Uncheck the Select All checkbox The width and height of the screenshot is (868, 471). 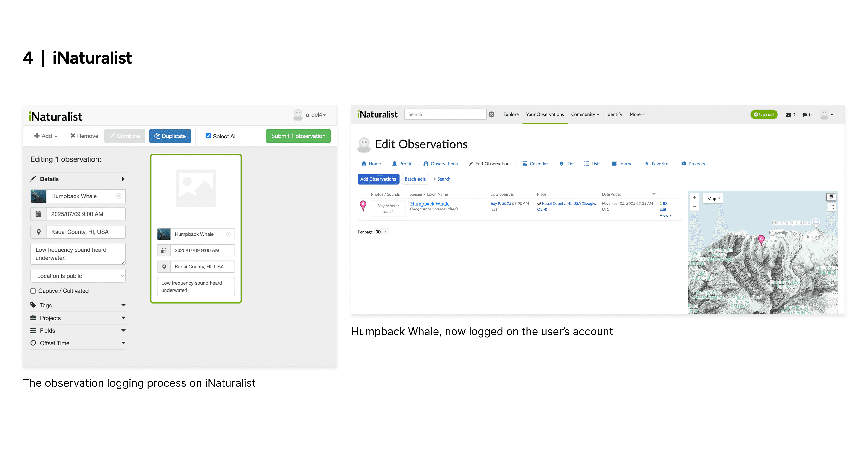(x=208, y=136)
